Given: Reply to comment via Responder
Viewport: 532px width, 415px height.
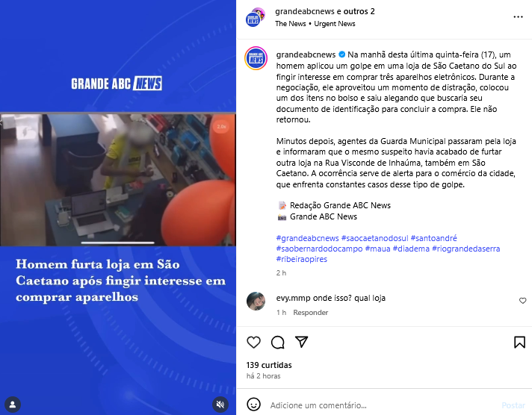Looking at the screenshot, I should coord(310,312).
